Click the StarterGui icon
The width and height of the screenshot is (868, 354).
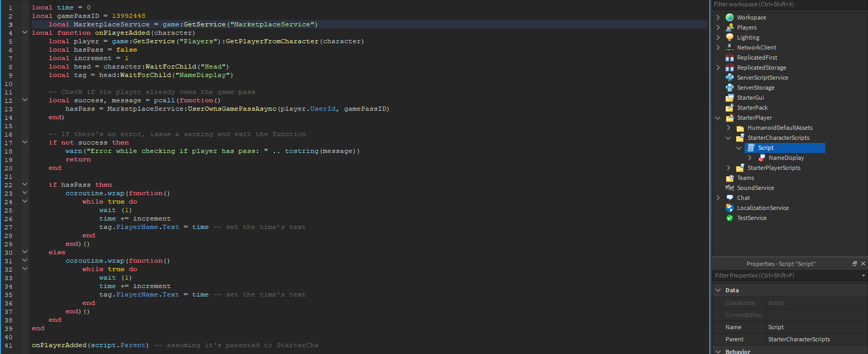click(729, 98)
